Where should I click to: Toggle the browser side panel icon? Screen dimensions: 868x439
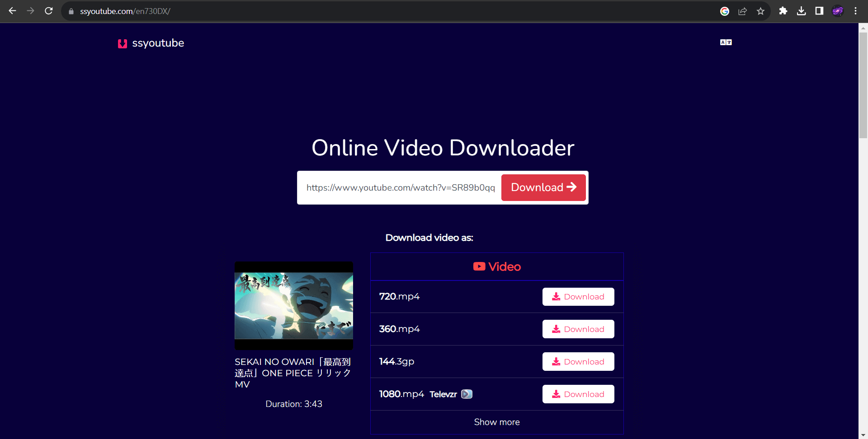[819, 11]
